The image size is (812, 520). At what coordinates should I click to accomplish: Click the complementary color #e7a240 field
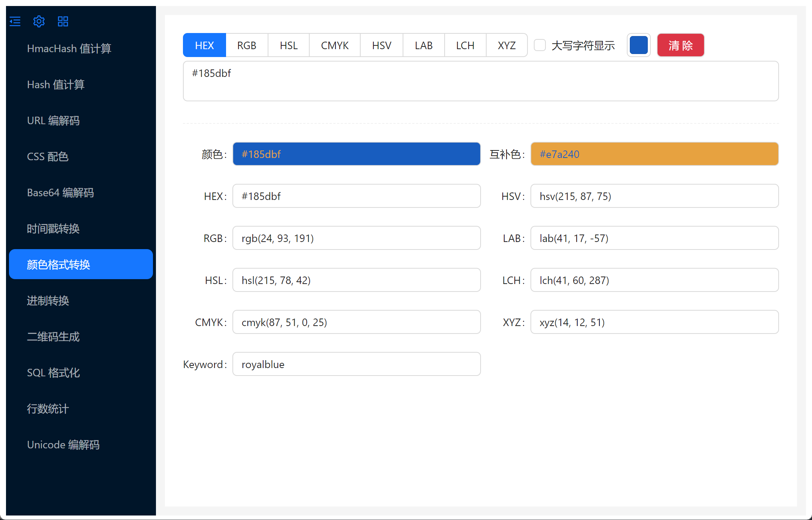click(654, 154)
